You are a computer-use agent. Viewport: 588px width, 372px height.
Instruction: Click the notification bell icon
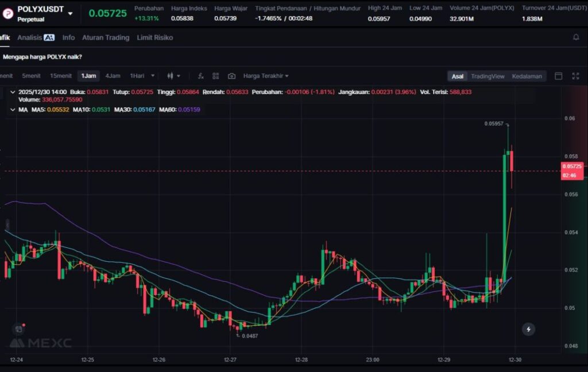tap(576, 37)
